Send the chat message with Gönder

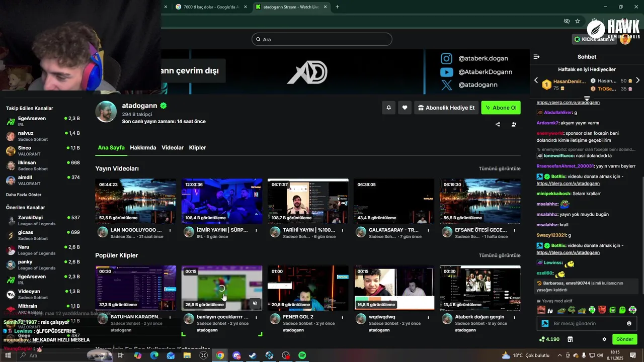[624, 339]
